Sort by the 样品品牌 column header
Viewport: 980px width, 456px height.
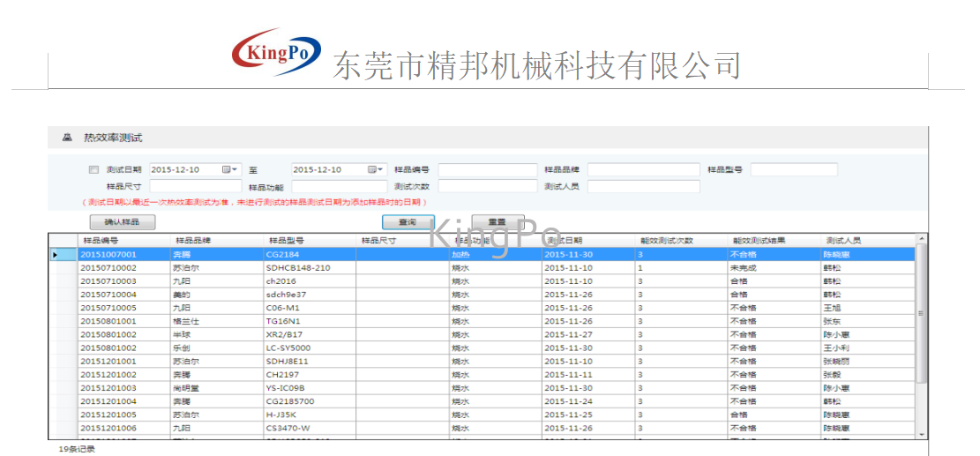point(216,241)
